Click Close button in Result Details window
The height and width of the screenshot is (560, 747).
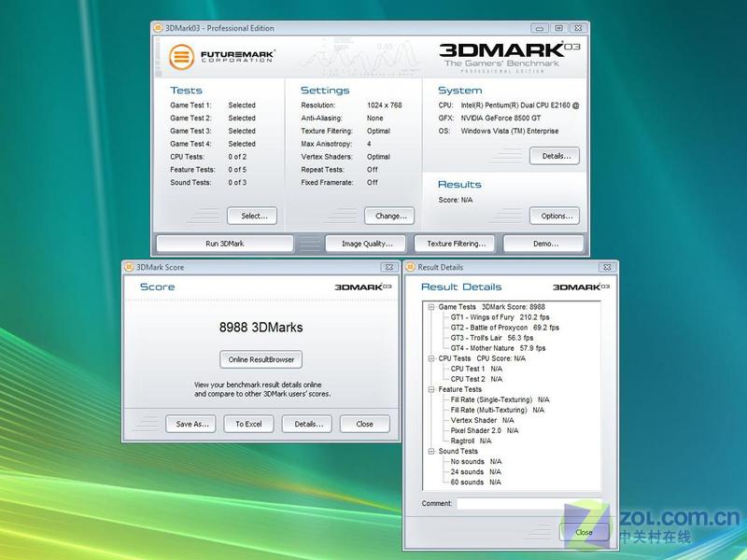click(x=585, y=532)
